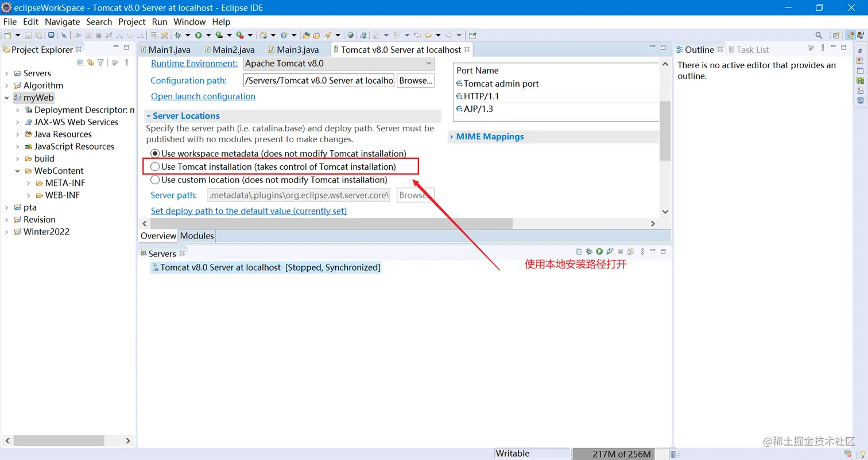The width and height of the screenshot is (868, 460).
Task: Close the Tomcat server editor tab
Action: pos(467,49)
